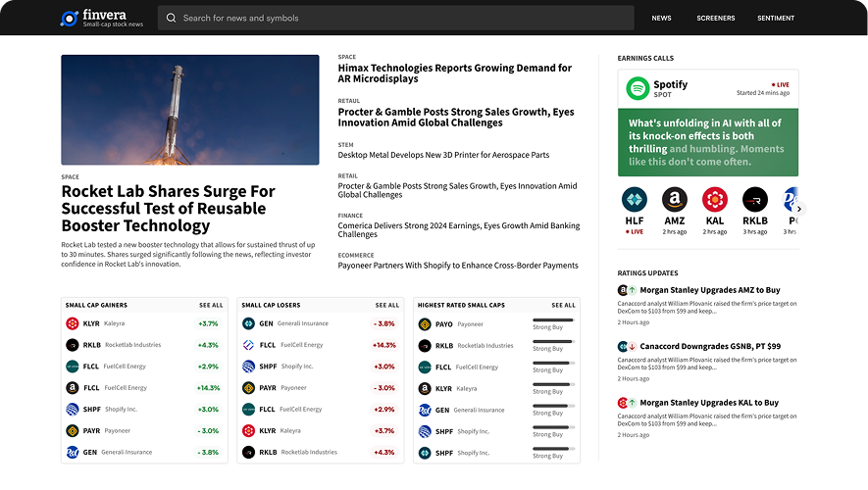Click SHPF logo icon in Small Cap Losers

[248, 367]
